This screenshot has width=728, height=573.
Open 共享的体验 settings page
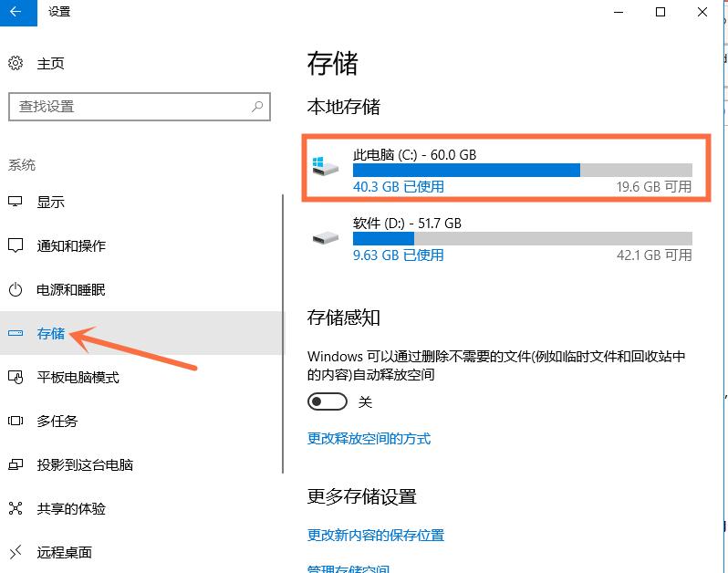71,509
